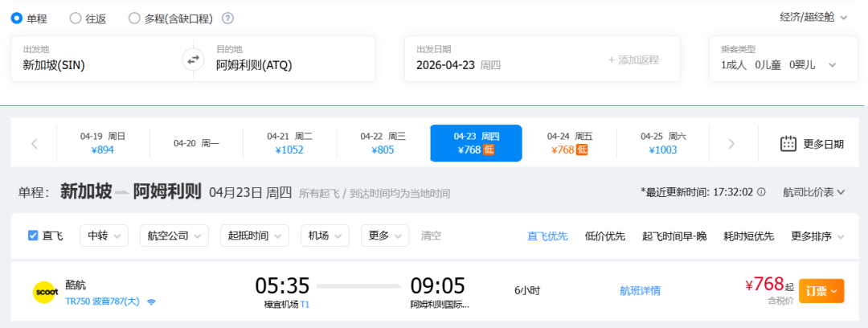Go to next dates with right arrow
The image size is (868, 328).
point(731,144)
